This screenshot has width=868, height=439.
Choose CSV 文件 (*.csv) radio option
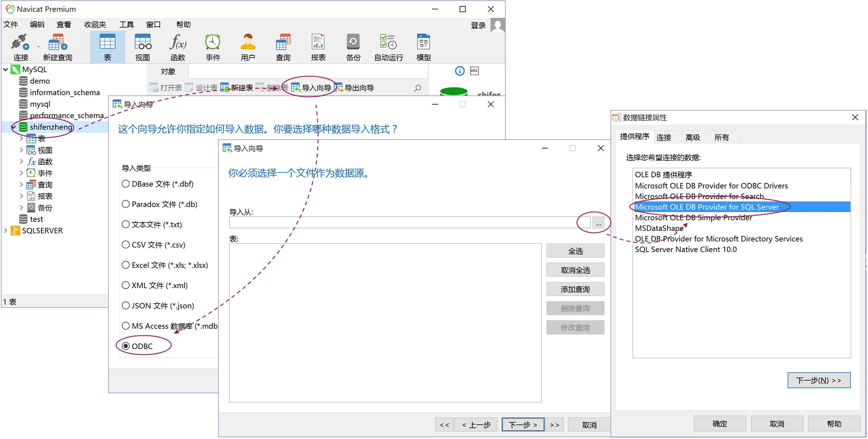coord(126,244)
